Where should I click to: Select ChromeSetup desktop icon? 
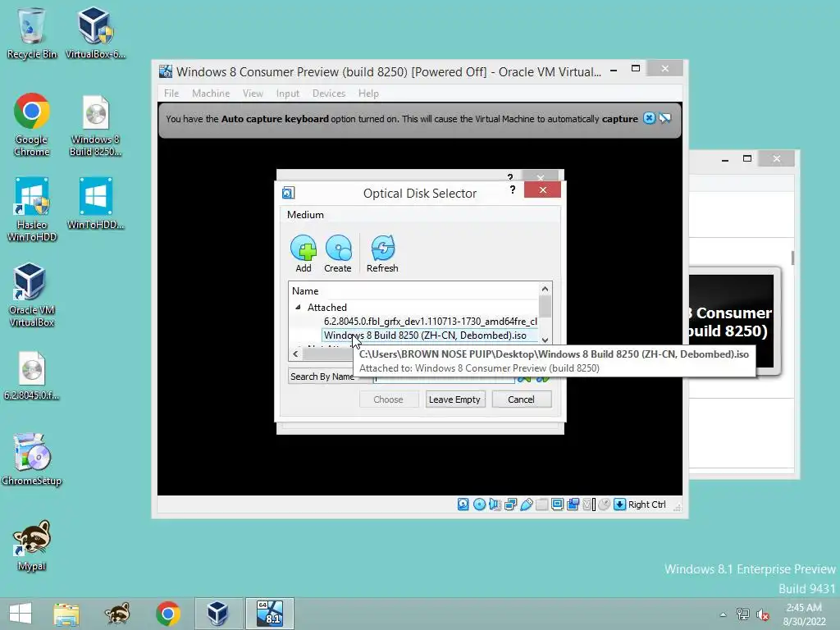(x=32, y=459)
